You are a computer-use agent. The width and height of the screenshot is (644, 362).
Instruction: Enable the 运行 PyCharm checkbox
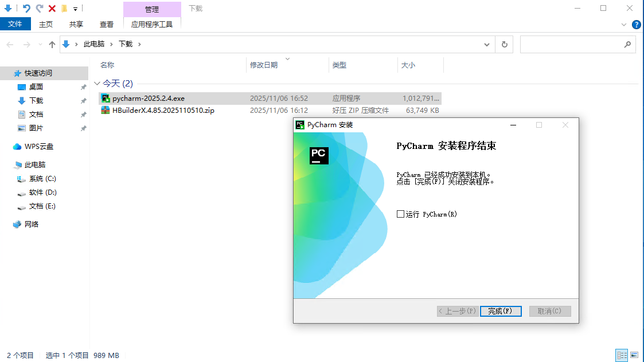400,214
